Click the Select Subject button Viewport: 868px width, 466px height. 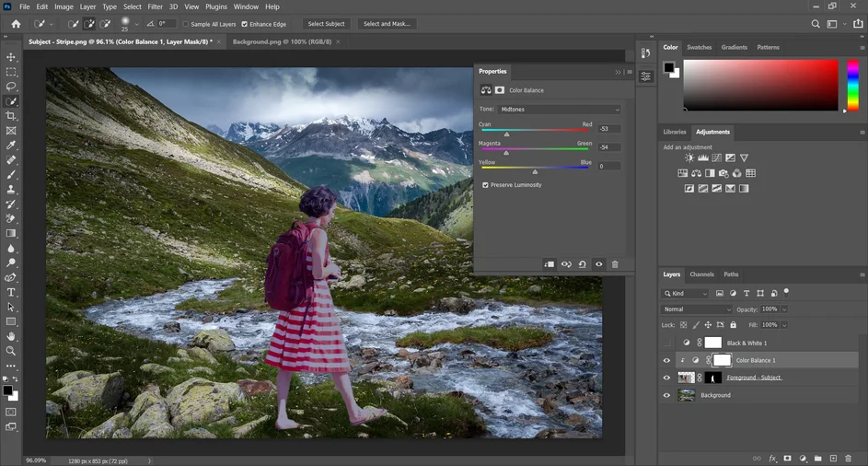click(326, 24)
